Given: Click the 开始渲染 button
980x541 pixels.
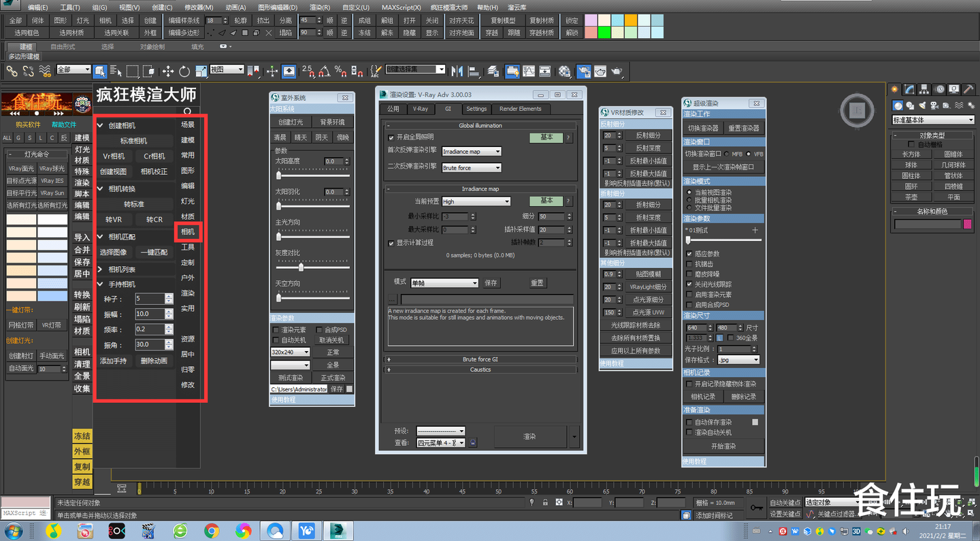Looking at the screenshot, I should point(723,446).
